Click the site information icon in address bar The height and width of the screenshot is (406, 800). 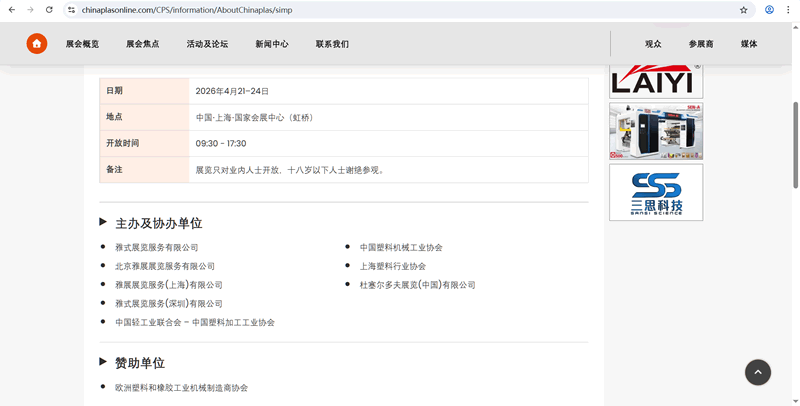(x=71, y=9)
